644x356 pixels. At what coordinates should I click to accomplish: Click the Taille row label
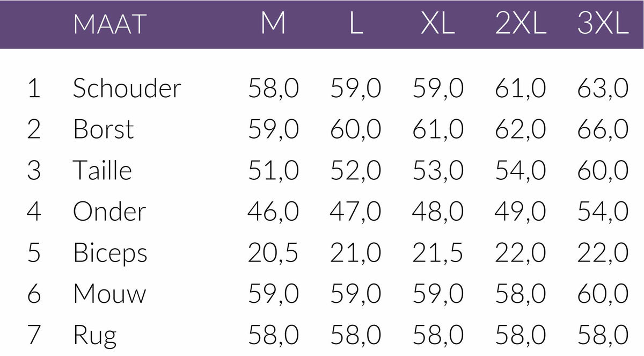(x=103, y=171)
